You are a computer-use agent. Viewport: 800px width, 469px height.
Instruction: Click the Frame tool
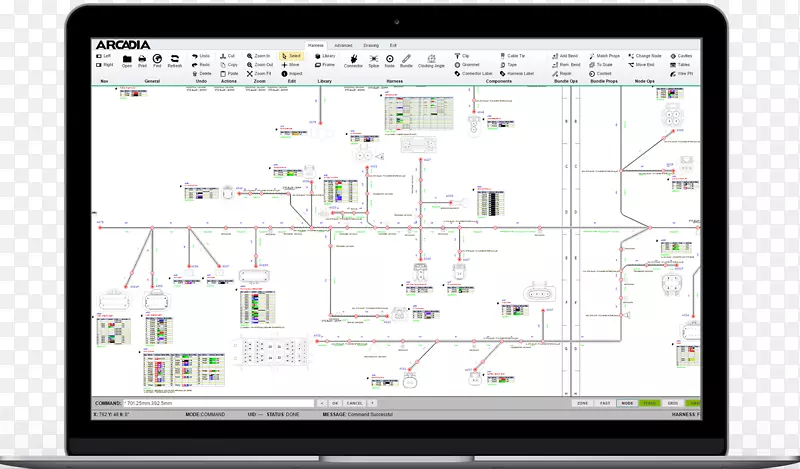click(325, 65)
